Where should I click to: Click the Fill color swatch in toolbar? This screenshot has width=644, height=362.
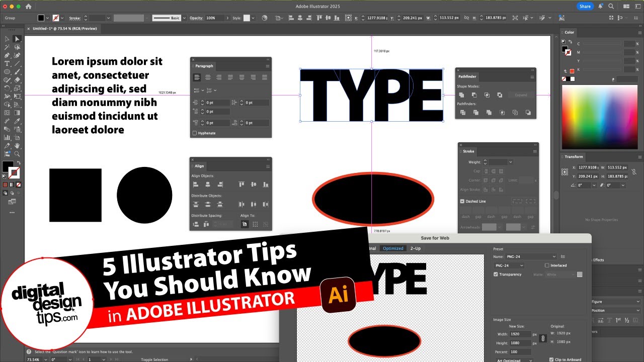[8, 165]
